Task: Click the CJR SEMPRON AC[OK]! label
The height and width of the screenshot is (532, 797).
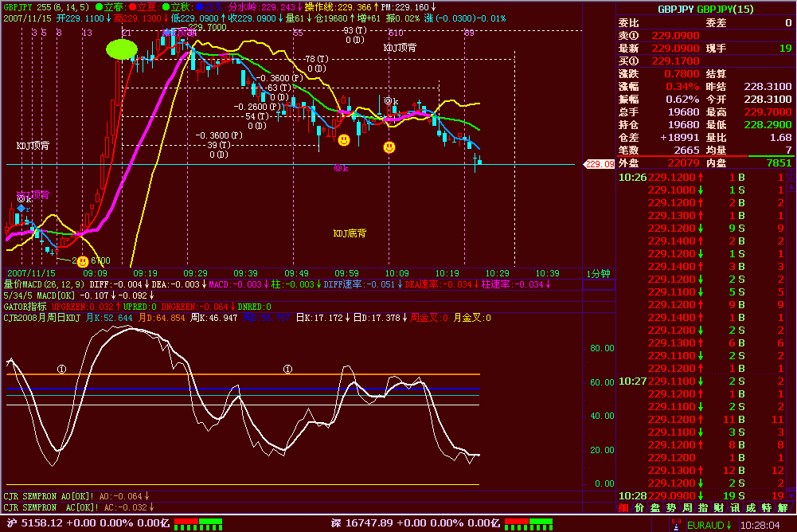Action: (51, 507)
